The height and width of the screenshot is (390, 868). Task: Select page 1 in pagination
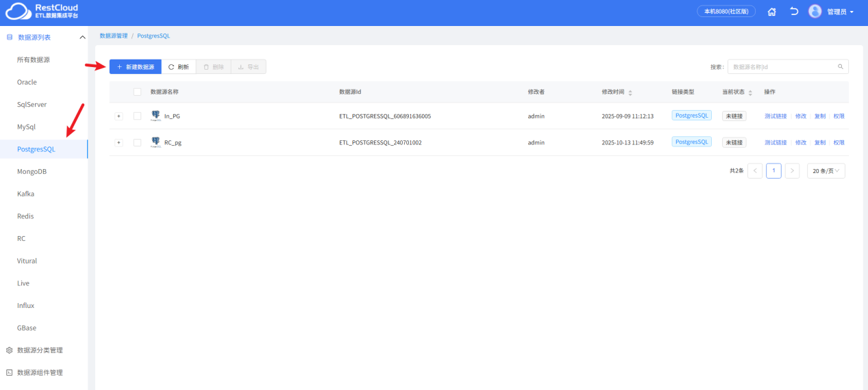pyautogui.click(x=773, y=171)
